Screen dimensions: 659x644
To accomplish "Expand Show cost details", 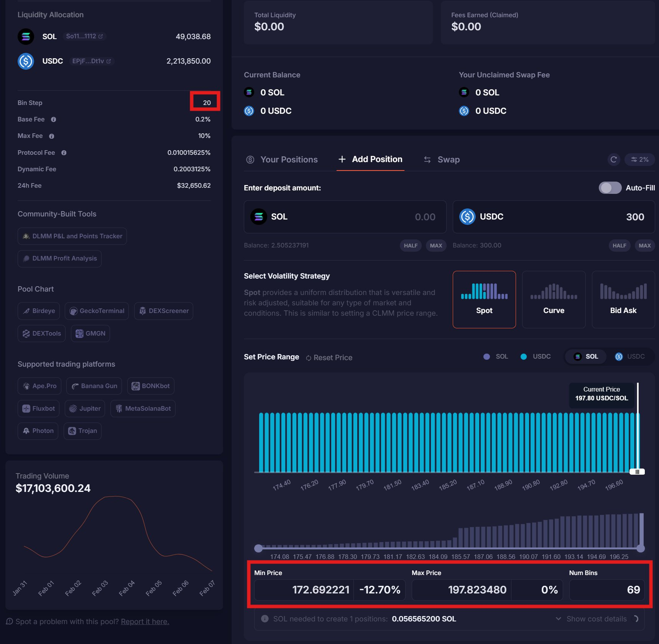I will pos(596,619).
